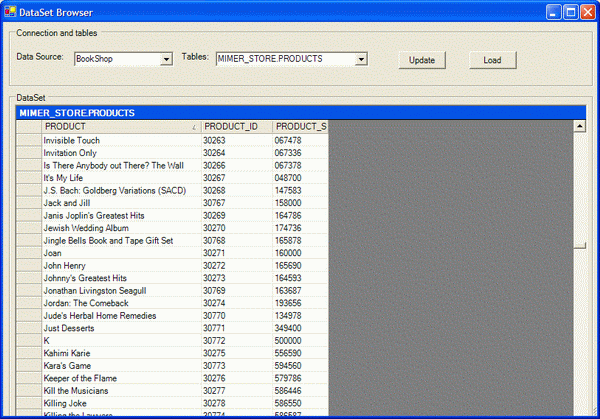Minimize the DataSet Browser window
600x419 pixels.
[x=553, y=12]
